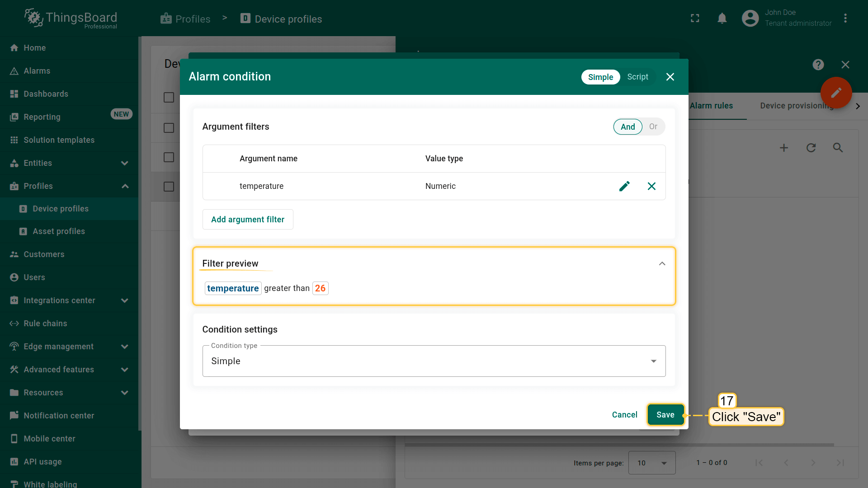
Task: Open notifications bell
Action: pos(722,19)
